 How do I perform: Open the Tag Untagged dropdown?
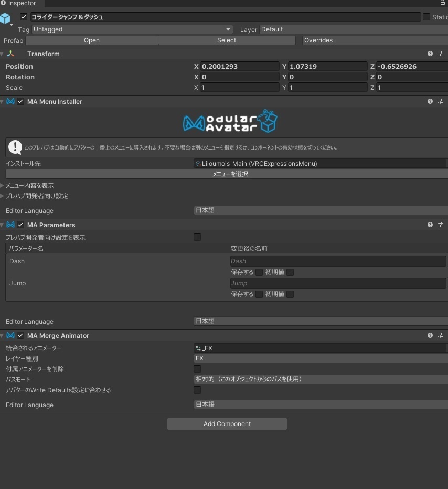coord(132,29)
